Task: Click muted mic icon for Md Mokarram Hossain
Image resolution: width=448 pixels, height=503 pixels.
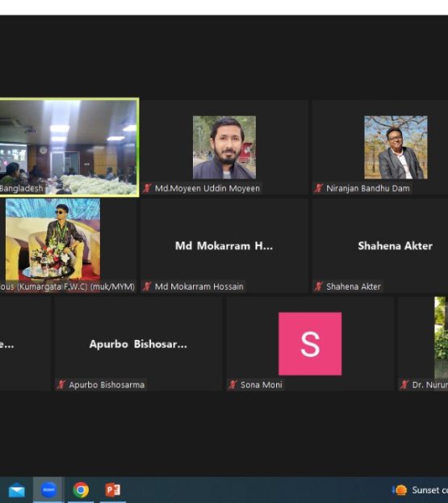Action: coord(147,286)
